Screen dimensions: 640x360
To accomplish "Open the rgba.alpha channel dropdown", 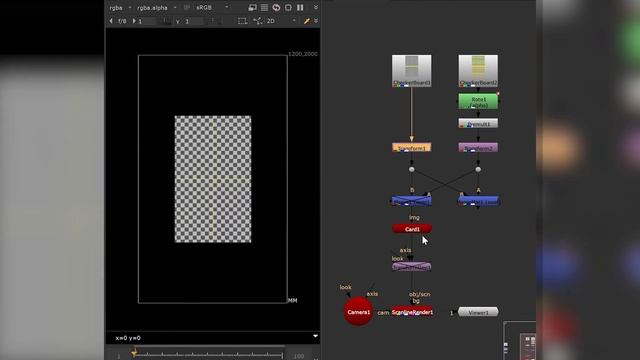I will (157, 7).
